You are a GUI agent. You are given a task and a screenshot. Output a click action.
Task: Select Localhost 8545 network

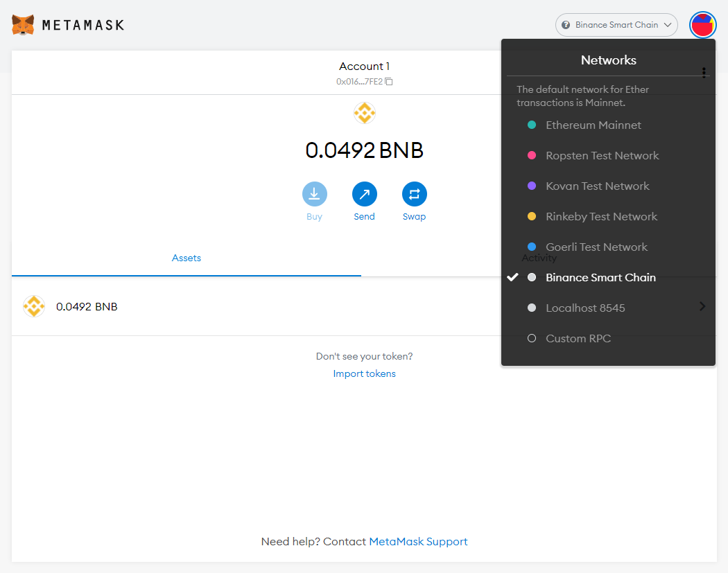pyautogui.click(x=608, y=308)
